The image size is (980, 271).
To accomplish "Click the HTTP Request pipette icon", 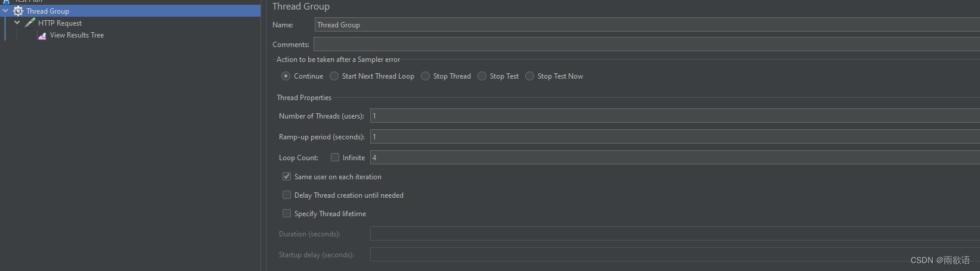I will tap(30, 23).
